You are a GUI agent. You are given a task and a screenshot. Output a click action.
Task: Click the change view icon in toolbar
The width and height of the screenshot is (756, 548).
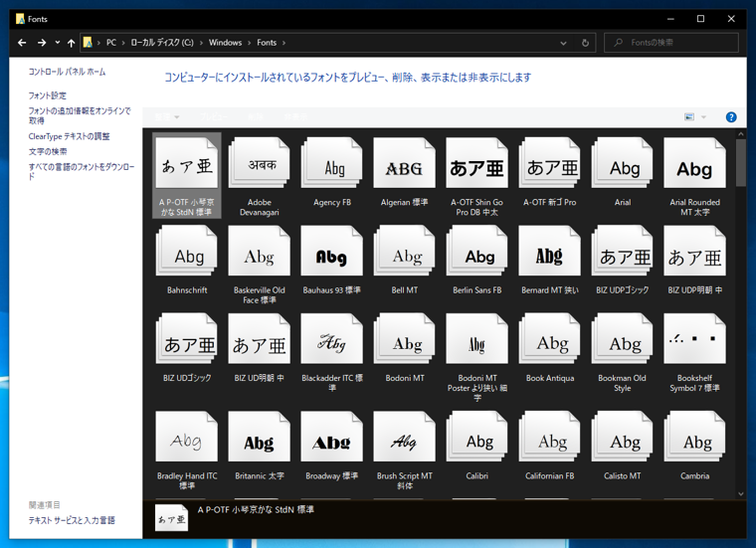point(689,117)
